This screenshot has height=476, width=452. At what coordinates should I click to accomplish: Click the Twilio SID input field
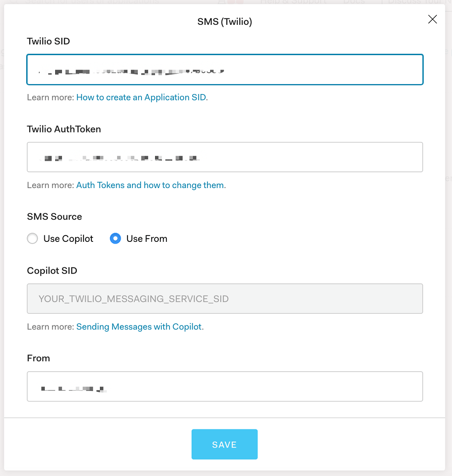[225, 70]
